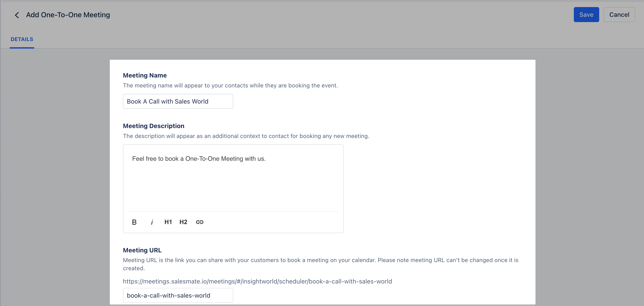Click the Meeting URL heading label
The width and height of the screenshot is (644, 306).
pyautogui.click(x=142, y=250)
